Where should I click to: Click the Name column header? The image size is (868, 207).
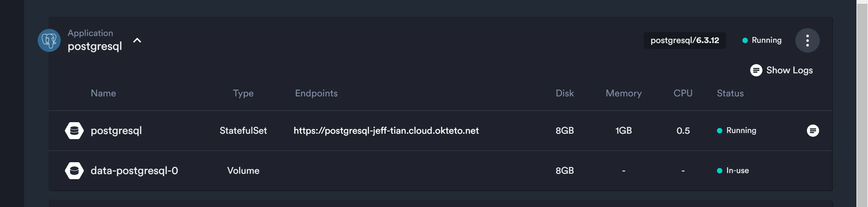tap(103, 93)
